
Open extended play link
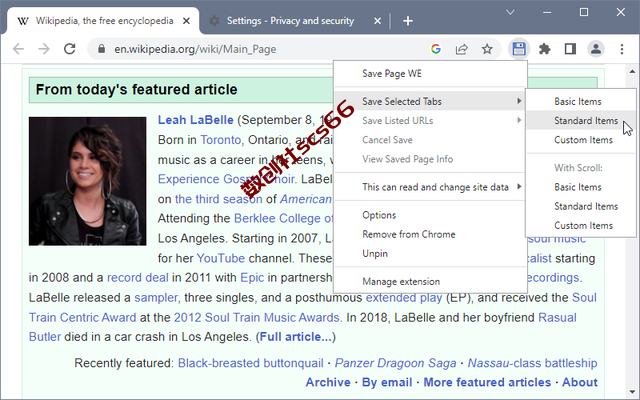tap(404, 298)
